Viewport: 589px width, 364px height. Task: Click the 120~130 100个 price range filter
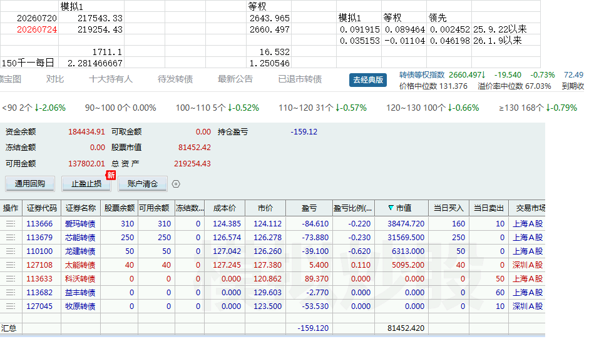click(433, 108)
